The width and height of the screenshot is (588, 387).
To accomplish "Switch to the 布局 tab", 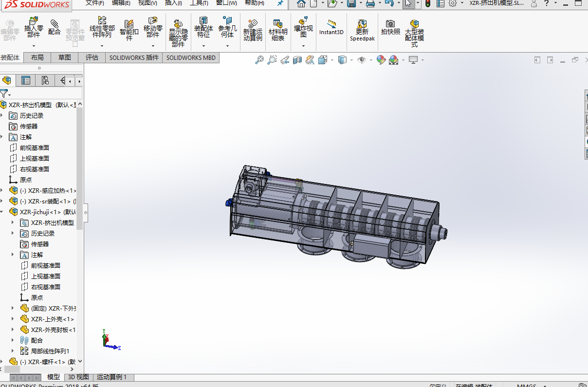I will (37, 57).
